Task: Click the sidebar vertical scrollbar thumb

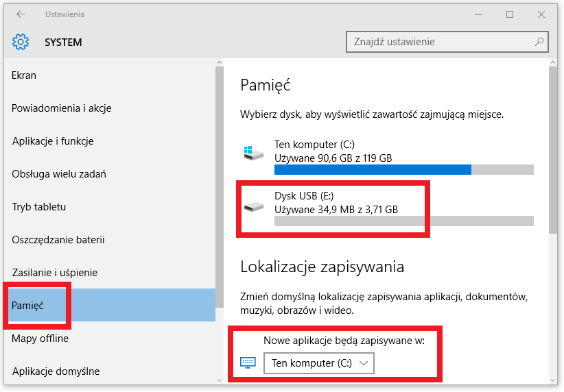Action: click(220, 187)
